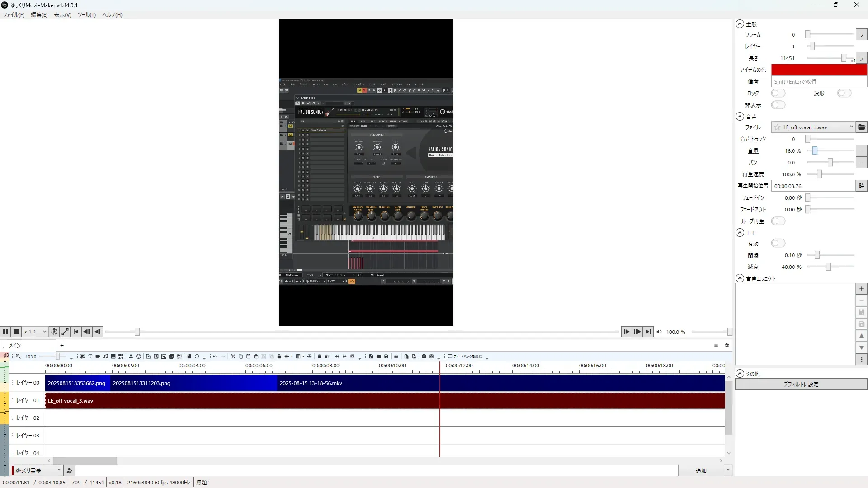This screenshot has width=868, height=488.
Task: Enable the ループ再生 loop playback switch
Action: coord(778,221)
